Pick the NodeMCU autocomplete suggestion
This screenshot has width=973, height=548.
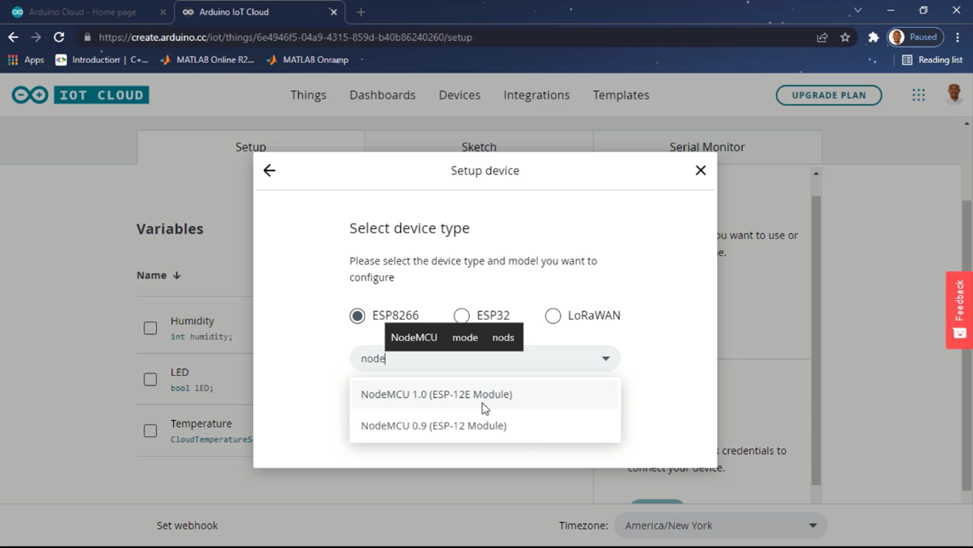pyautogui.click(x=414, y=338)
